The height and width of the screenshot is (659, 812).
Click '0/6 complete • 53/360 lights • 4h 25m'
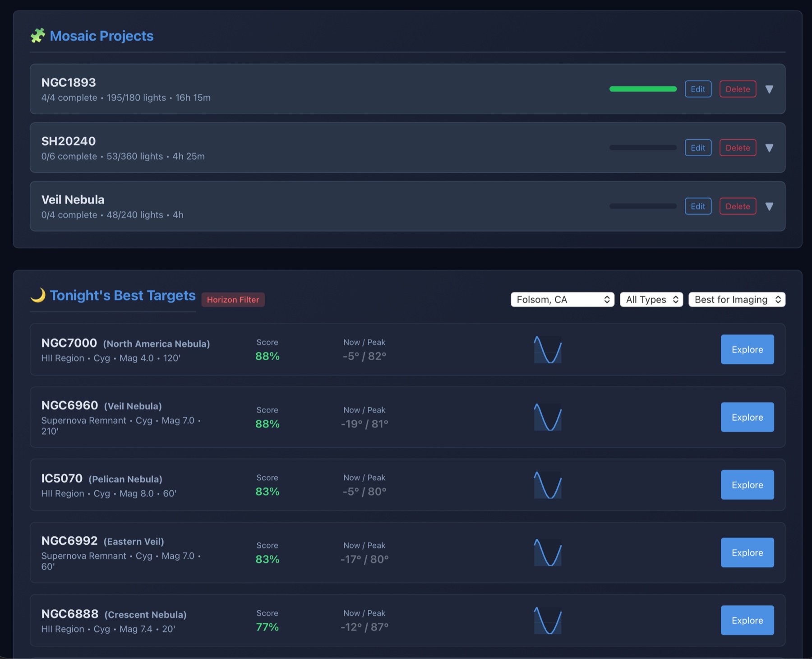click(123, 156)
